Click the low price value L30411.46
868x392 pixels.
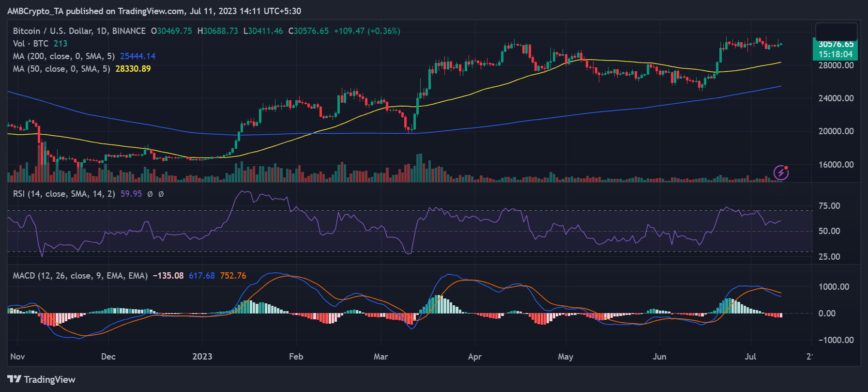(263, 31)
